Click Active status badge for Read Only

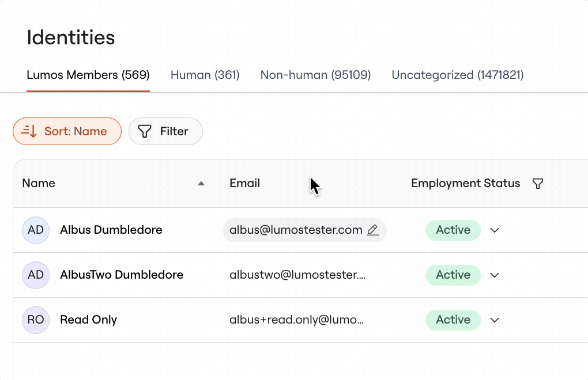tap(453, 320)
